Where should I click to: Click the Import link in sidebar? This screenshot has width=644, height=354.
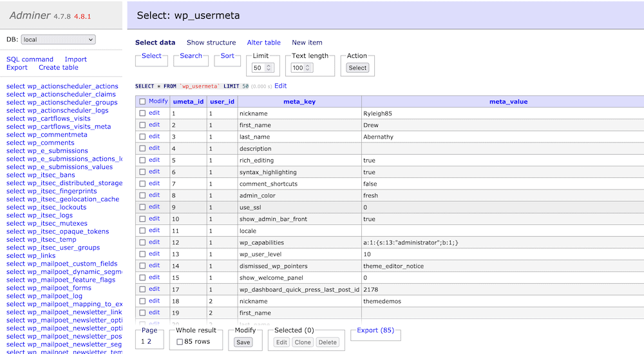(x=75, y=59)
